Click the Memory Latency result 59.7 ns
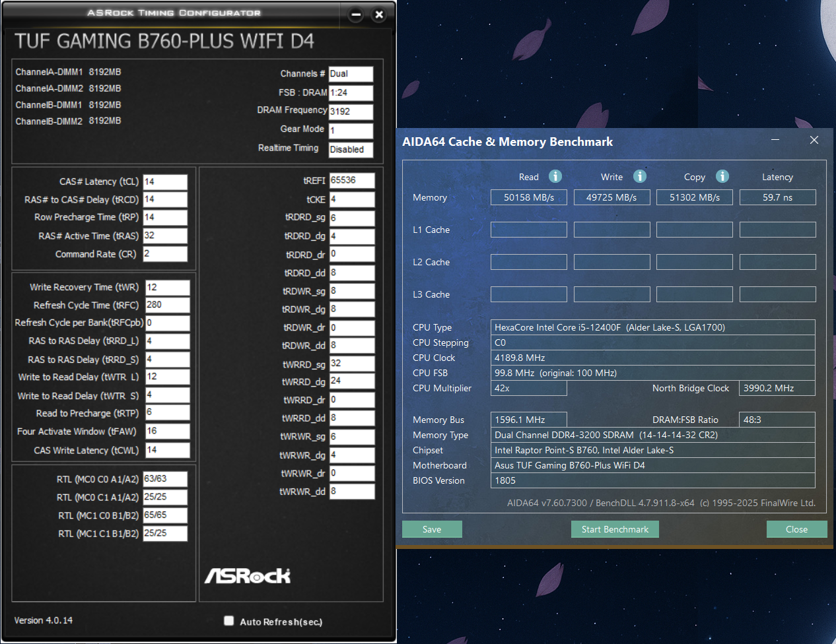 [778, 197]
